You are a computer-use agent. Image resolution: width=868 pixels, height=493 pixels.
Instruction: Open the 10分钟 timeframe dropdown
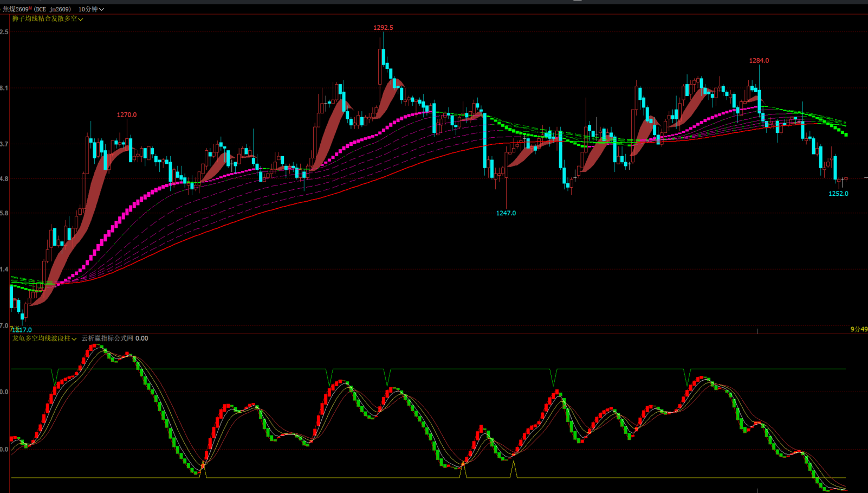tap(91, 9)
